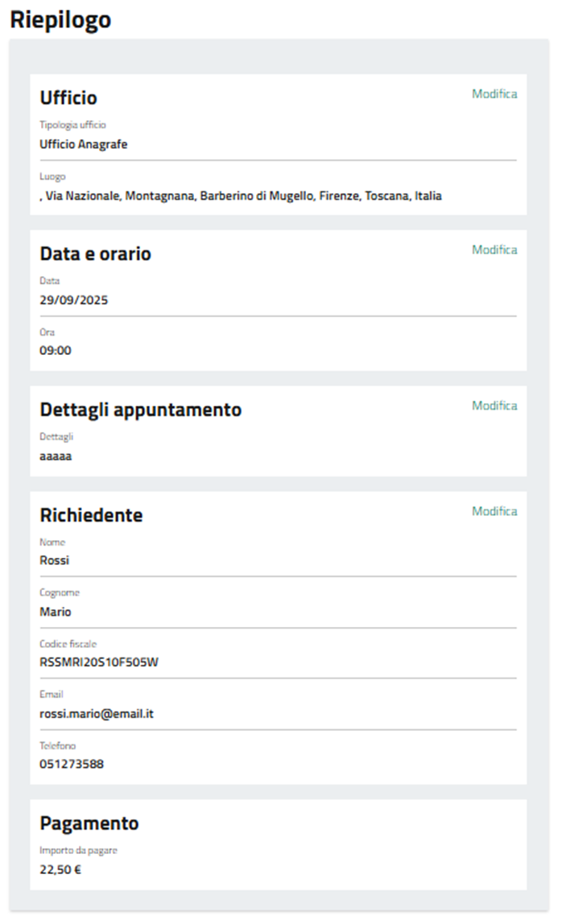
Task: Edit the Data e orario section
Action: click(x=494, y=250)
